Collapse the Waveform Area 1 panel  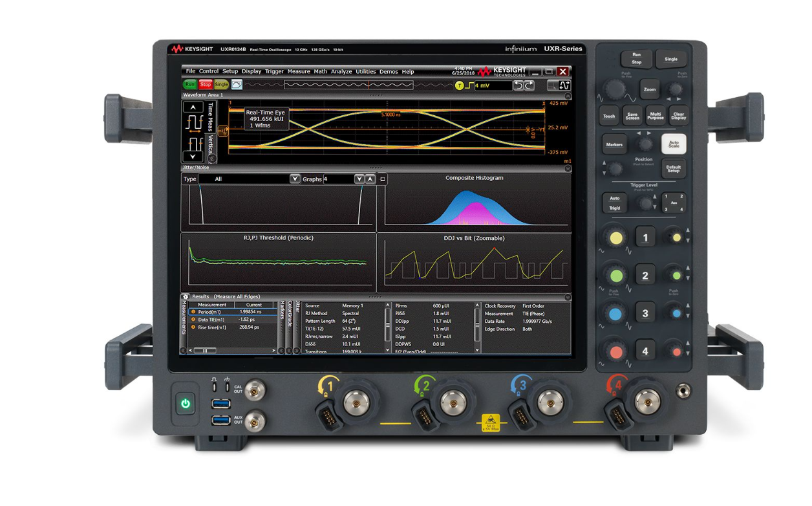click(x=568, y=96)
